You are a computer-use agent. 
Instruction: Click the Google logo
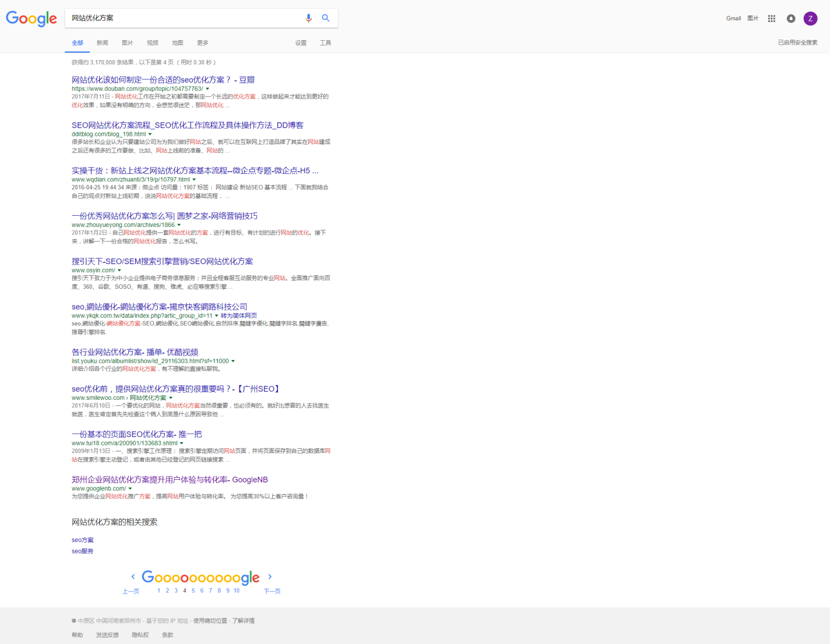coord(31,19)
